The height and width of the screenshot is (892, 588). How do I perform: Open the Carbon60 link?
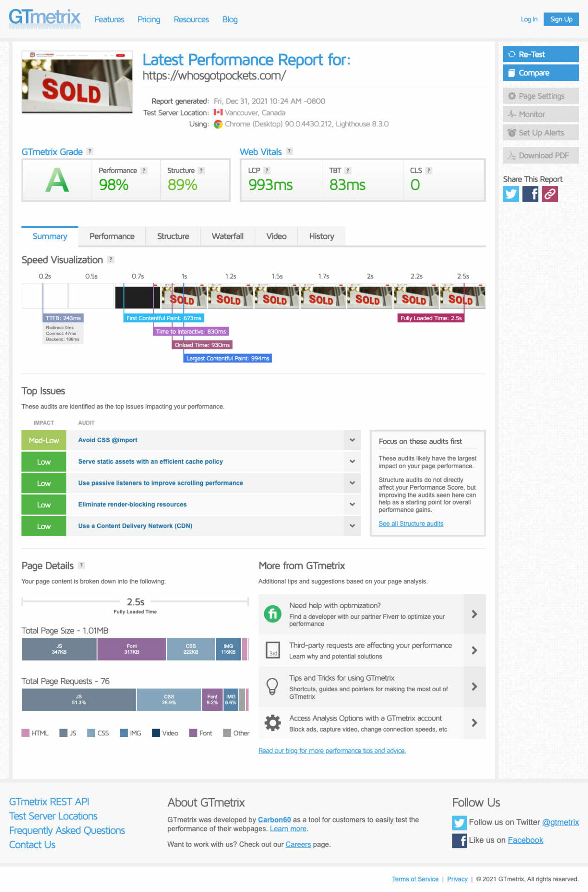point(274,820)
